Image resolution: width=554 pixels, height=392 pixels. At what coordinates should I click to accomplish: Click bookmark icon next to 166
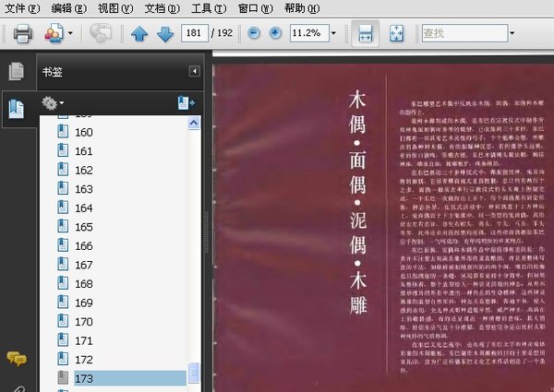pos(63,245)
